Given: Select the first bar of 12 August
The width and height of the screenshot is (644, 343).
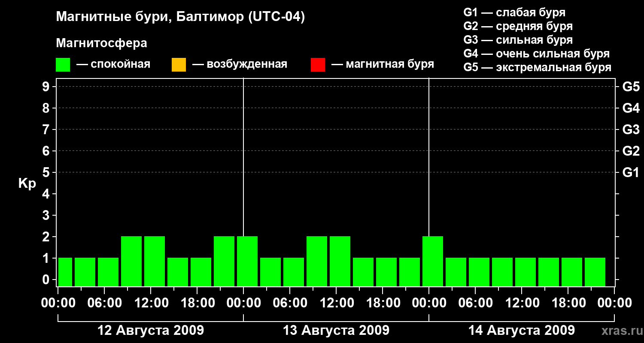Looking at the screenshot, I should pos(65,272).
